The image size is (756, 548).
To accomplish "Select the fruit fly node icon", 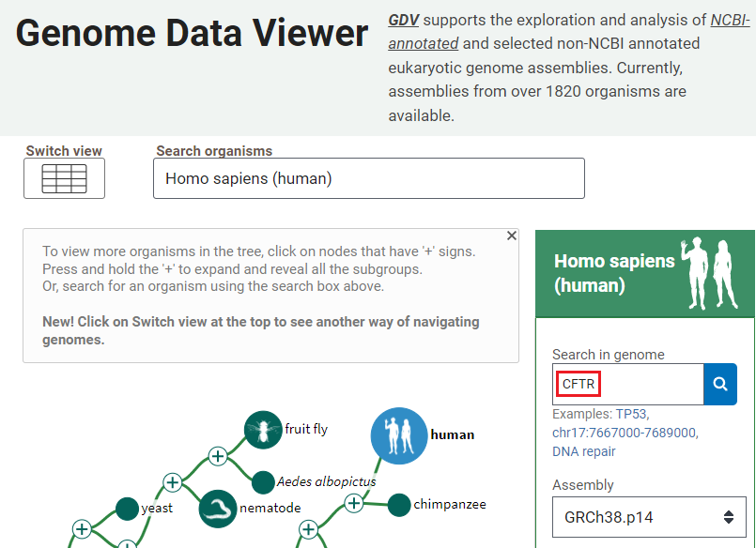I will click(x=263, y=430).
